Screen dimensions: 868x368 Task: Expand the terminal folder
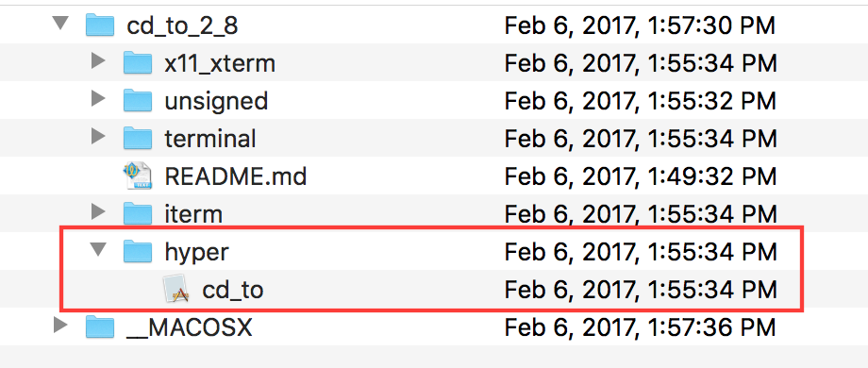point(97,136)
